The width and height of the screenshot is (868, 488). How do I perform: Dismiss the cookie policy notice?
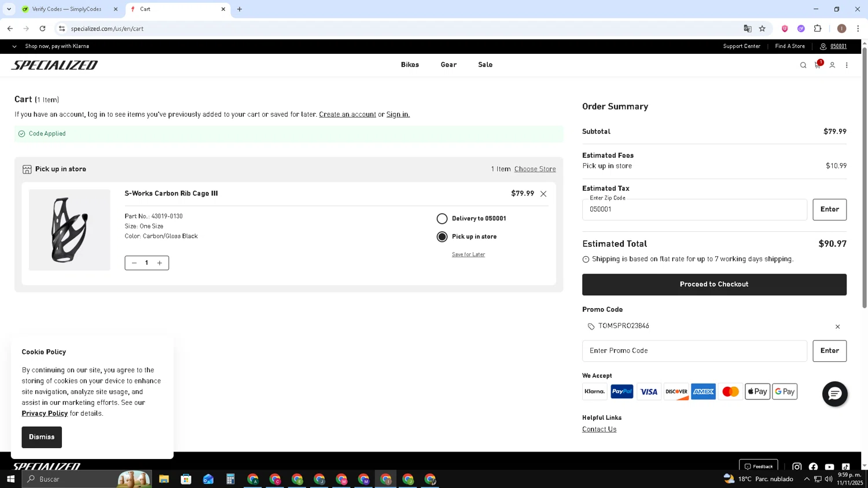tap(42, 437)
